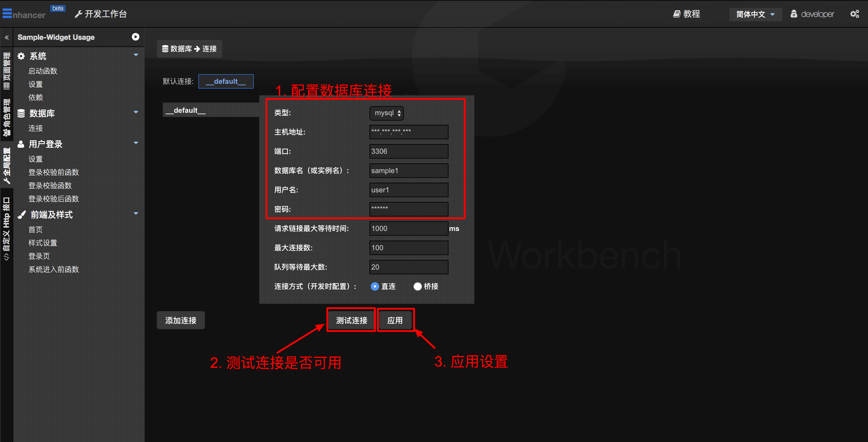The width and height of the screenshot is (868, 442).
Task: Click the 测试连接 button
Action: pyautogui.click(x=351, y=320)
